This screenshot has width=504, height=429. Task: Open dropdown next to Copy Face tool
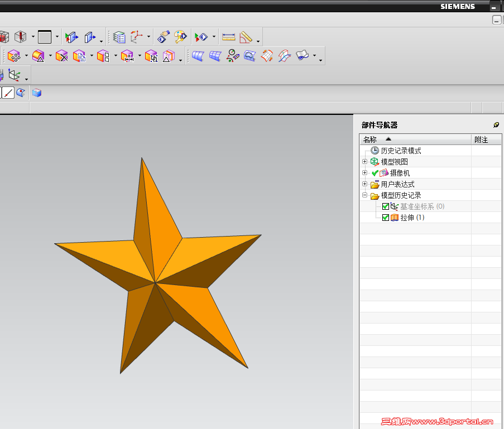click(92, 56)
